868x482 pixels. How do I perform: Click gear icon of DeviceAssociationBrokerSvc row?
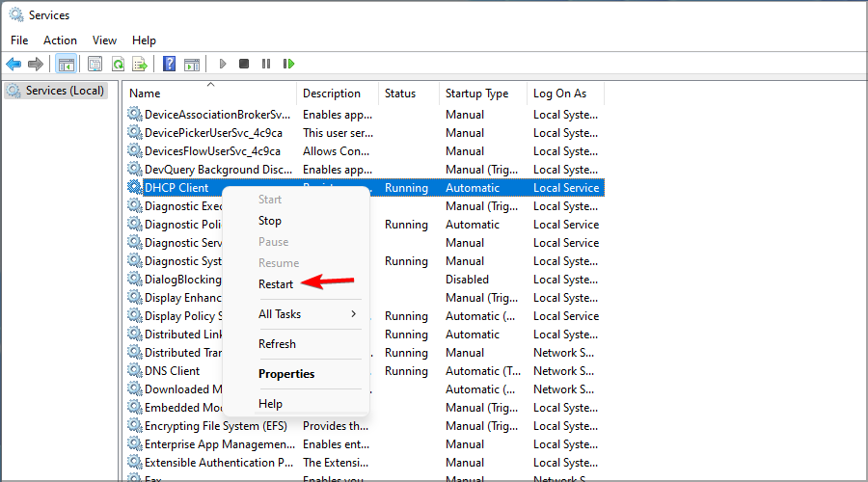click(134, 114)
